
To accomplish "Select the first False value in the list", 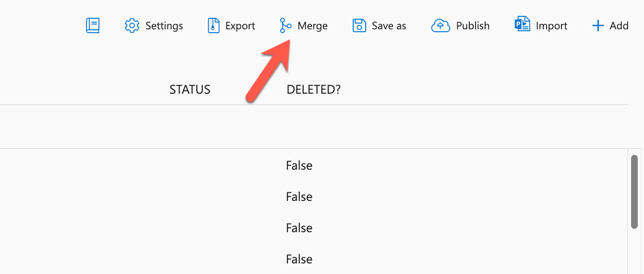I will 299,165.
